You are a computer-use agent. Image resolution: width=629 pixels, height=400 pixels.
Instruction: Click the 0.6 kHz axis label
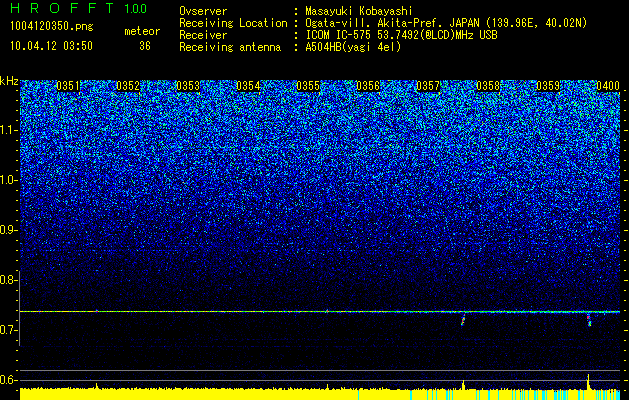(8, 380)
